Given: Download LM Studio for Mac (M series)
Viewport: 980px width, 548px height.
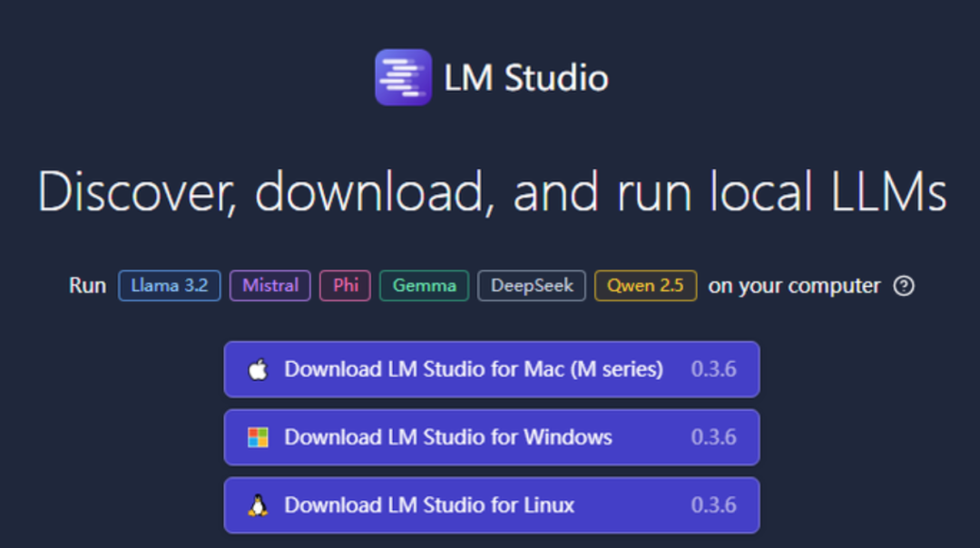Looking at the screenshot, I should coord(492,369).
